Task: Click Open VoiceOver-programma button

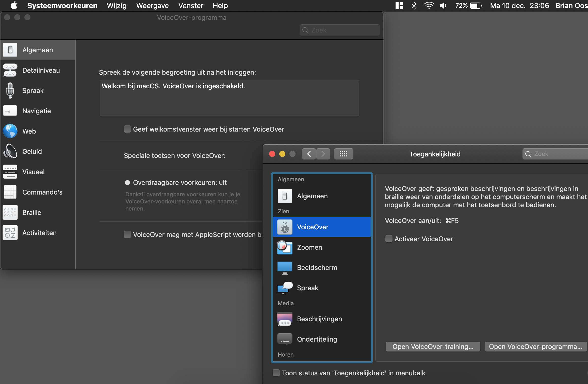Action: pyautogui.click(x=535, y=347)
